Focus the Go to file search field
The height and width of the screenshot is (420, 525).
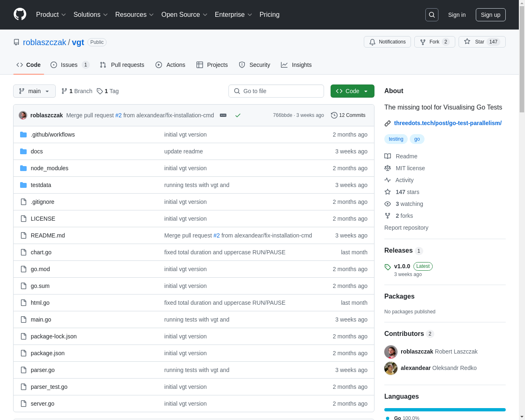coord(276,91)
